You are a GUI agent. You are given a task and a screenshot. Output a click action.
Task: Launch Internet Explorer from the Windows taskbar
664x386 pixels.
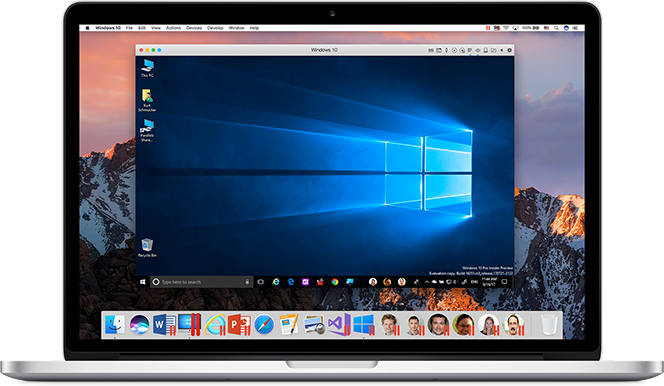[276, 282]
